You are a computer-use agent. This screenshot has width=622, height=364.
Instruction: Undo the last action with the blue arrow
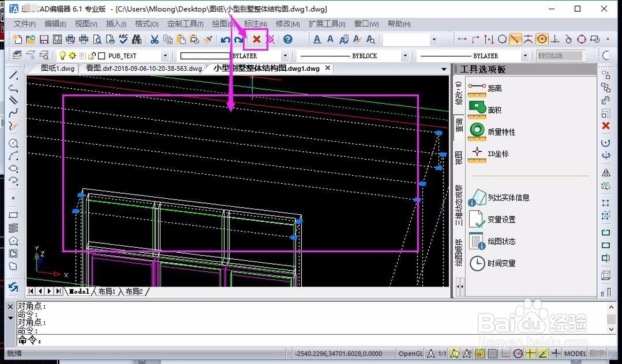pyautogui.click(x=225, y=39)
